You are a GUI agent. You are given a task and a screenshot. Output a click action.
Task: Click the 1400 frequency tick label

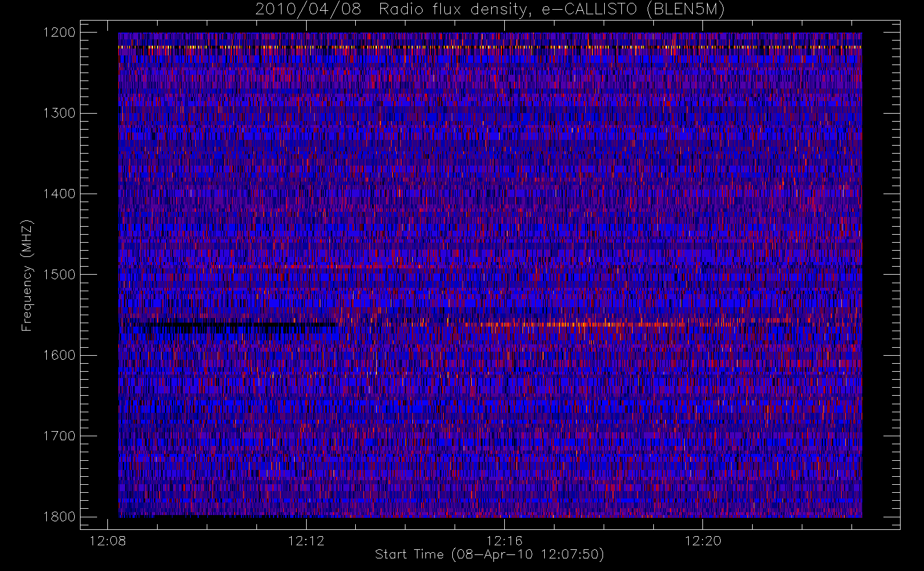[59, 194]
